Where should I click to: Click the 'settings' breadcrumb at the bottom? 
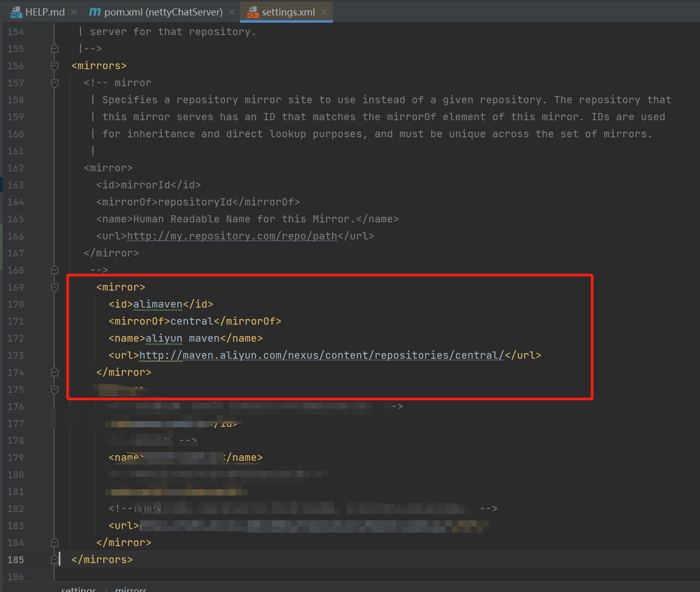[79, 589]
